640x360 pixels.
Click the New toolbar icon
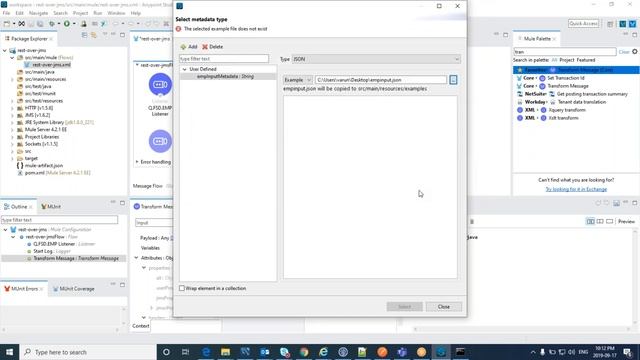[7, 24]
